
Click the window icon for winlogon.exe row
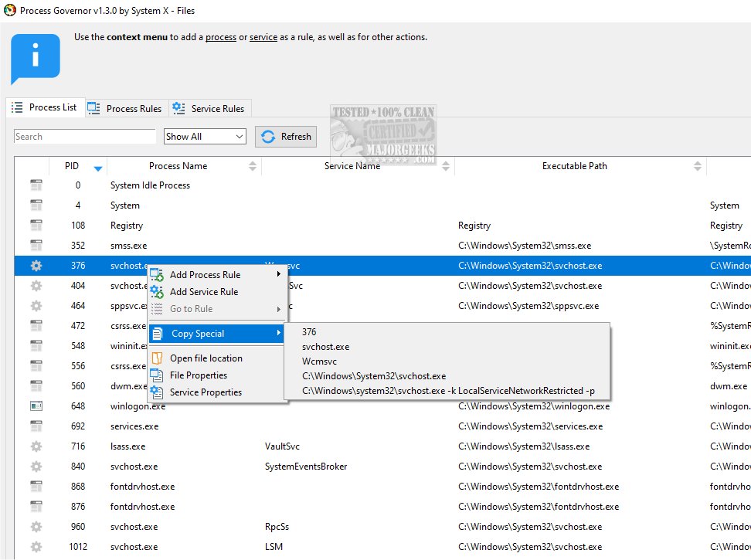tap(36, 406)
